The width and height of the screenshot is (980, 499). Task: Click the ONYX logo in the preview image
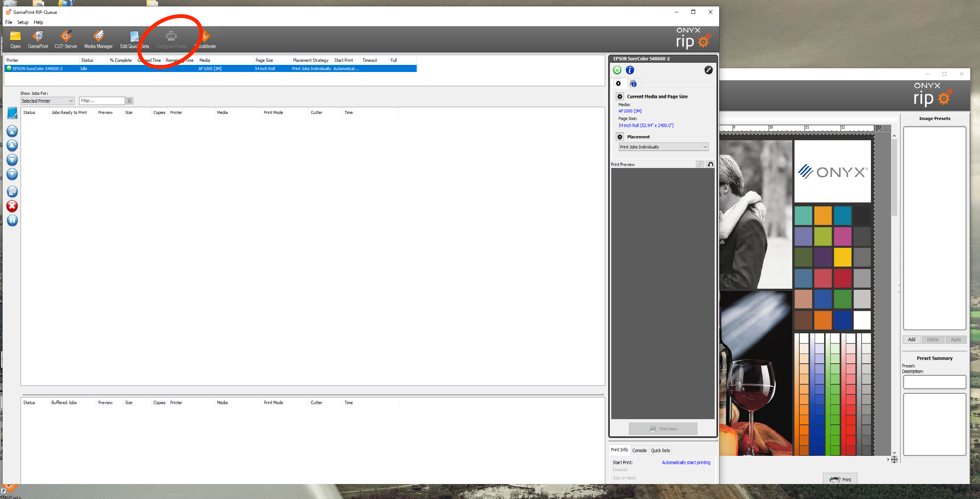point(832,172)
